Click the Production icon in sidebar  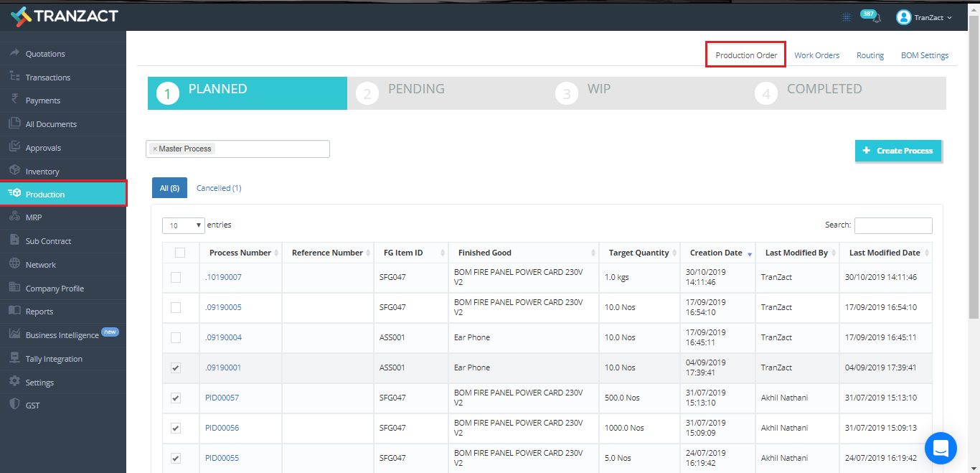click(x=14, y=194)
